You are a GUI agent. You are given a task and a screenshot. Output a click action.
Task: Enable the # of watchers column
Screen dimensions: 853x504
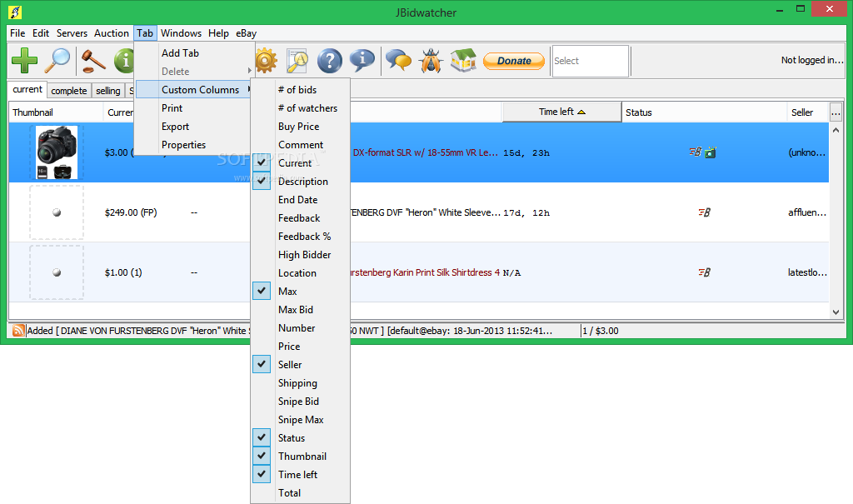[x=300, y=108]
